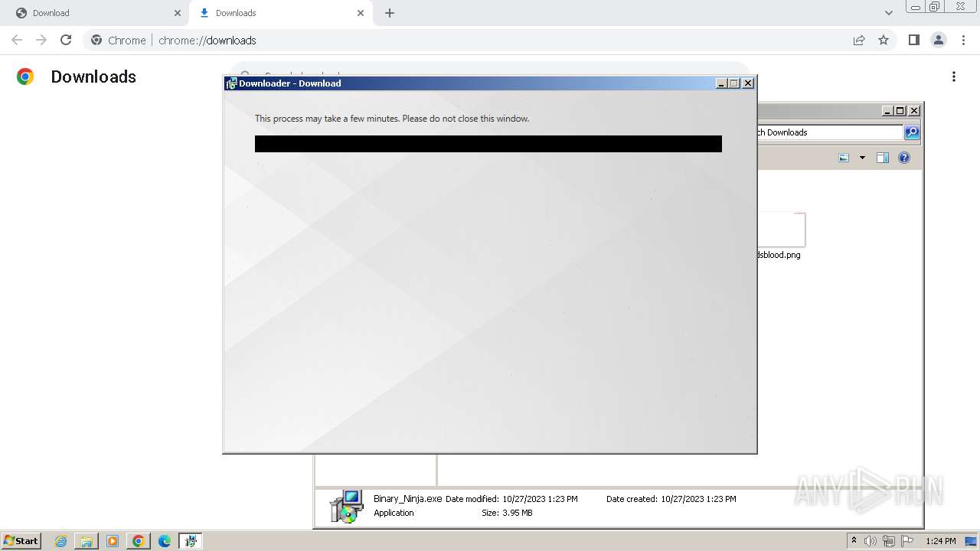Close the Downloader window
The width and height of the screenshot is (980, 551).
[748, 83]
